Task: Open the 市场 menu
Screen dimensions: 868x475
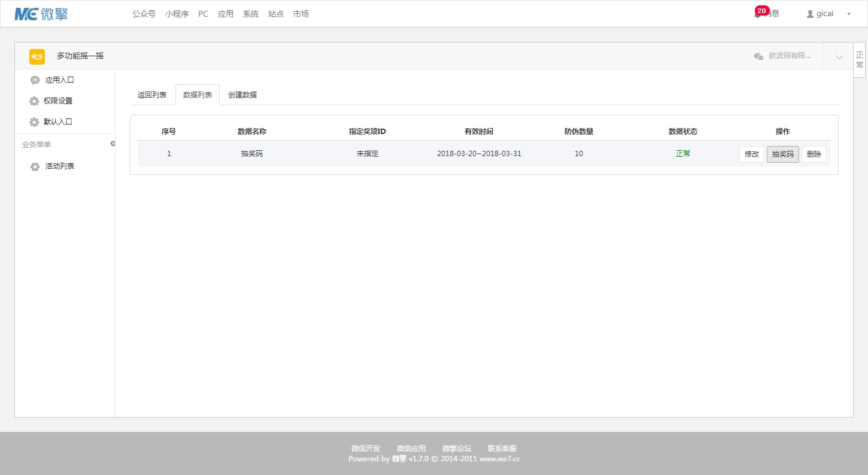Action: coord(301,14)
